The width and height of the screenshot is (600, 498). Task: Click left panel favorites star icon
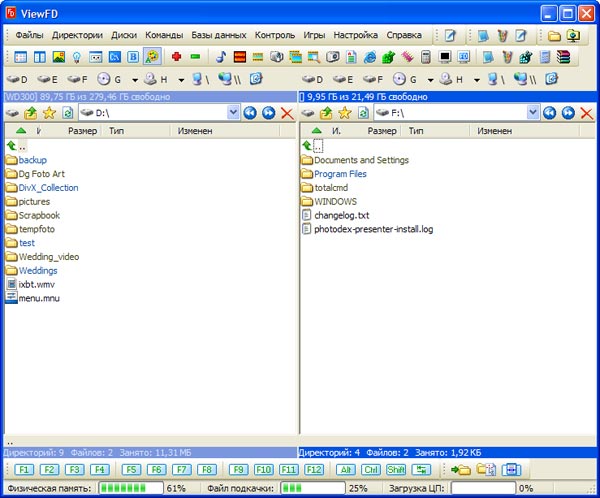pos(49,113)
